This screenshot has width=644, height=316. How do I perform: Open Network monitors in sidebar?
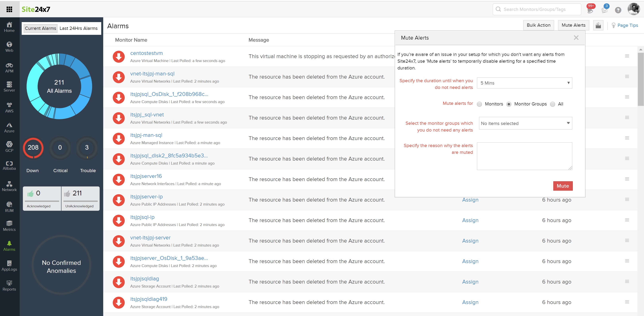coord(9,186)
